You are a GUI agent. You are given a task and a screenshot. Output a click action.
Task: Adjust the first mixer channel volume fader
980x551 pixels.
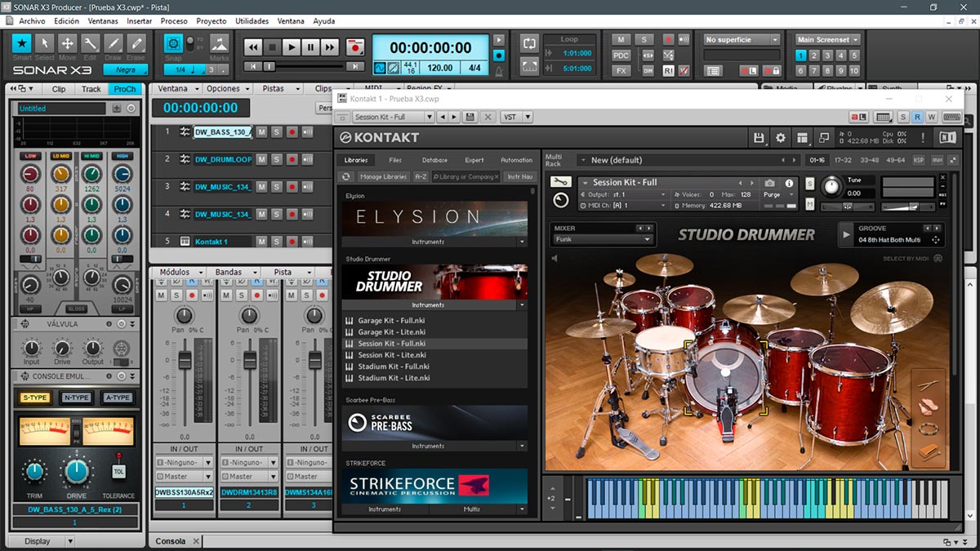(185, 358)
